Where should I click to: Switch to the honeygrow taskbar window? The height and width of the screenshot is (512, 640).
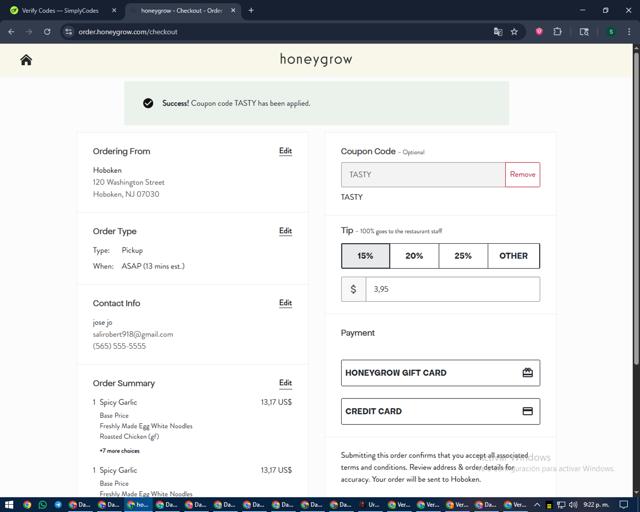138,505
